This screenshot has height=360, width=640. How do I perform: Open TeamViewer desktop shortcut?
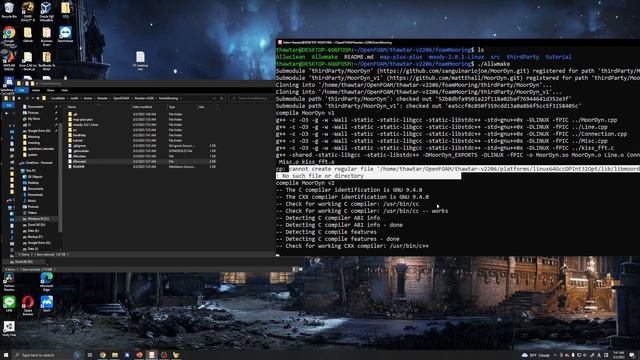click(65, 34)
